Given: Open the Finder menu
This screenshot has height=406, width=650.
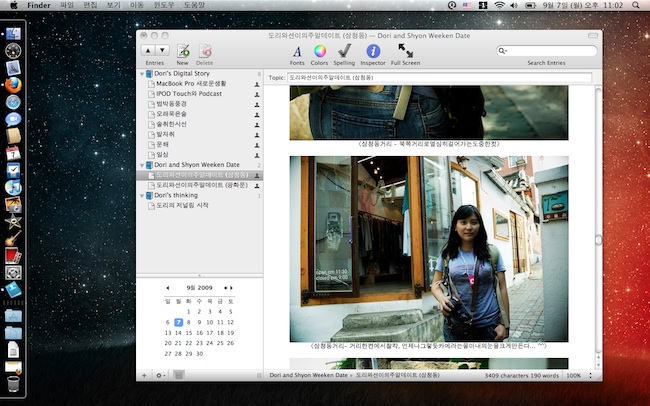Looking at the screenshot, I should (39, 5).
